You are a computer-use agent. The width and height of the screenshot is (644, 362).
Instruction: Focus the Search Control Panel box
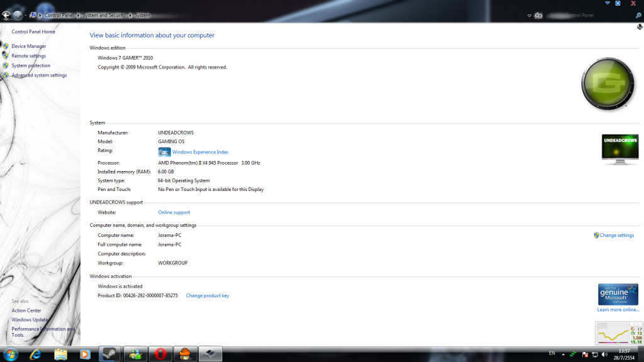(x=589, y=15)
